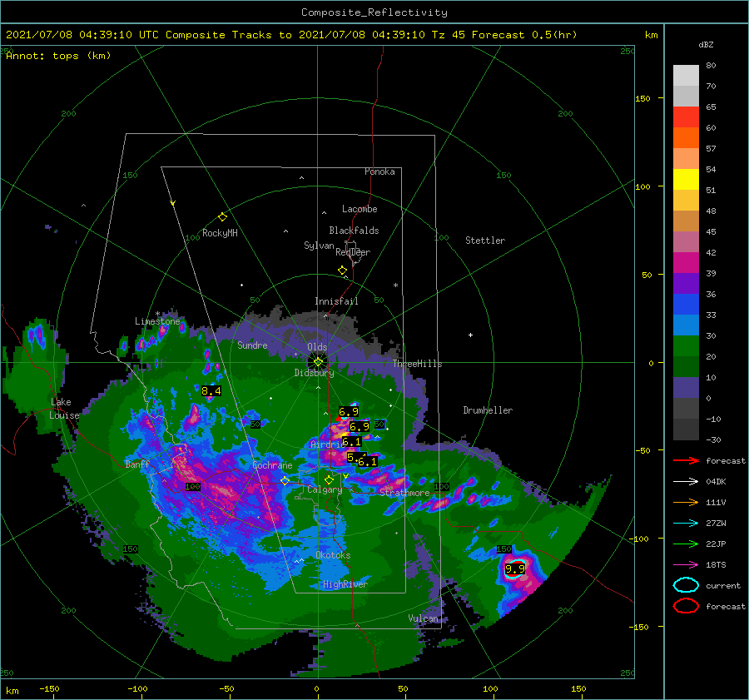Click the HighRiver city label
The image size is (749, 700).
point(345,584)
